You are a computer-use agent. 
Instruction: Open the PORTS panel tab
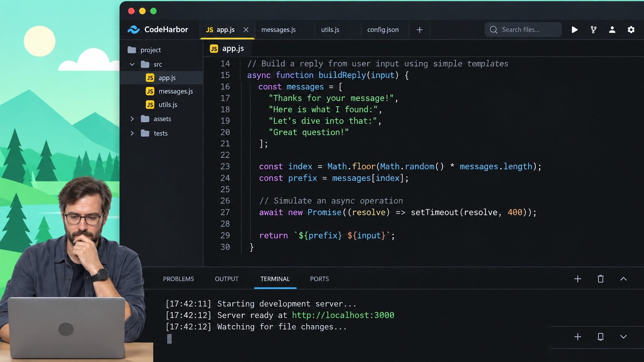(x=319, y=279)
